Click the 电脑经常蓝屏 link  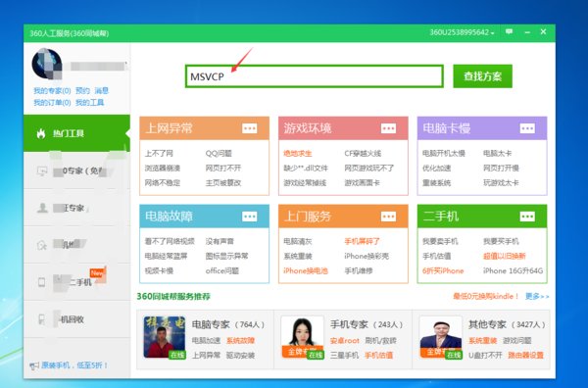pos(167,256)
